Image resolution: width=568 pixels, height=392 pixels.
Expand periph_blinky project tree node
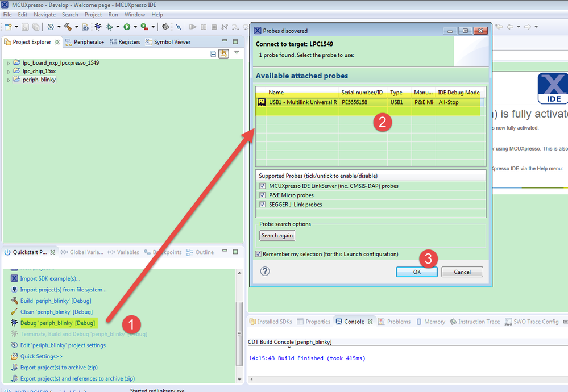[9, 80]
